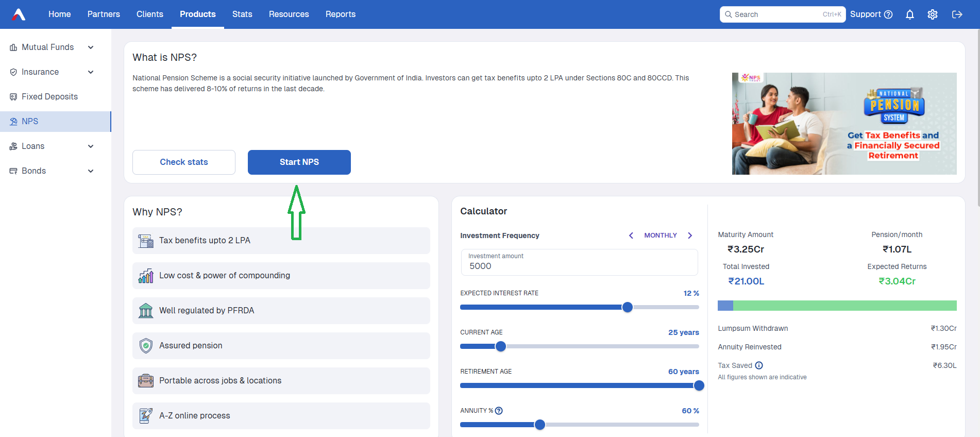Click the Loans sidebar icon
Image resolution: width=980 pixels, height=437 pixels.
click(13, 146)
